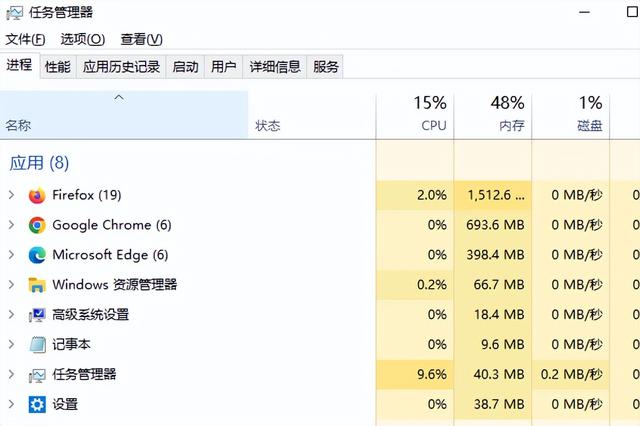
Task: Select the Windows 资源管理器 folder icon
Action: [37, 285]
